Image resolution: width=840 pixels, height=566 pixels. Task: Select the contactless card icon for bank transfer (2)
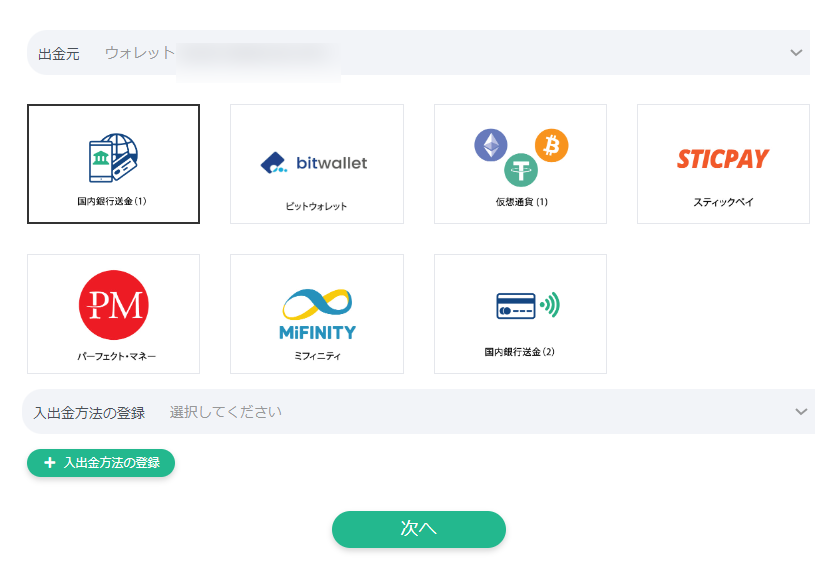point(527,306)
